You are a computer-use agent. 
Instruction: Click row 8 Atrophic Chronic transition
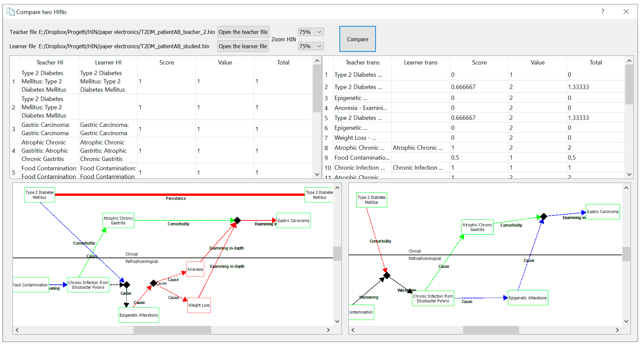[x=359, y=148]
